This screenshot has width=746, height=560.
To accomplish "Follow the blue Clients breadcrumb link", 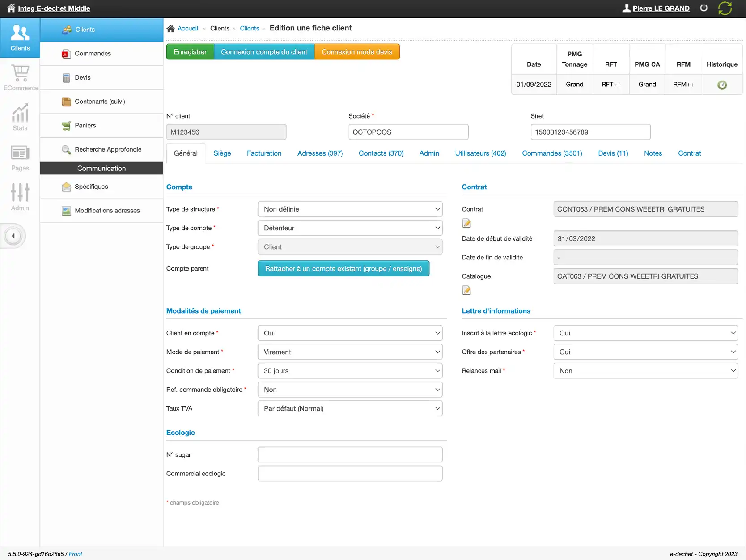I will [x=249, y=28].
